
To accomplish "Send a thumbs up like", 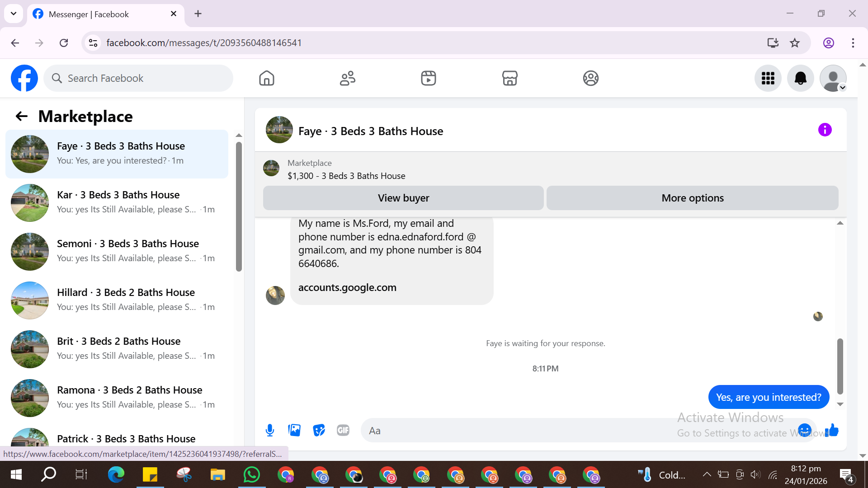I will [832, 430].
